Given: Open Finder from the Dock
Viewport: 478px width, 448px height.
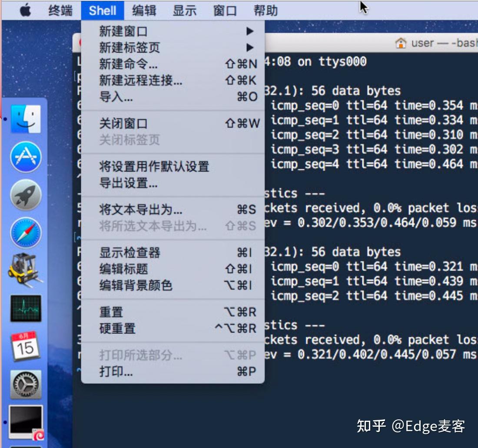Looking at the screenshot, I should pyautogui.click(x=26, y=119).
